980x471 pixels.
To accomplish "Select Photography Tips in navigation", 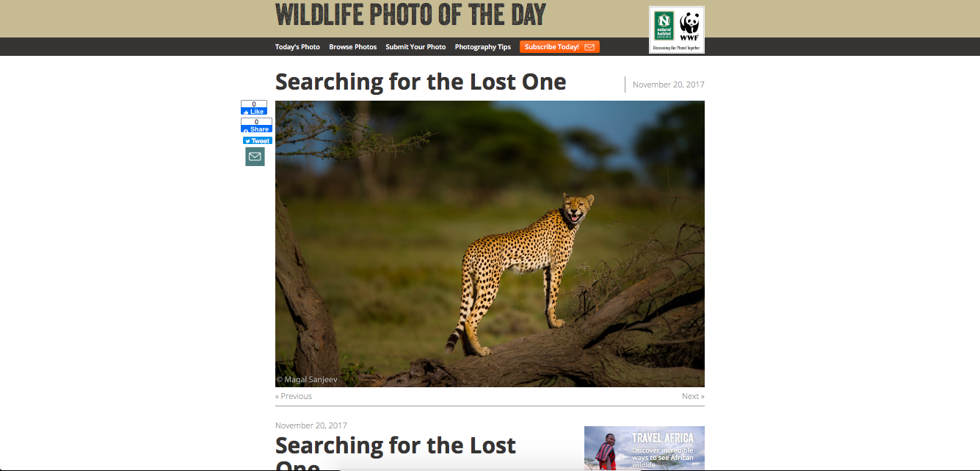I will (x=482, y=47).
